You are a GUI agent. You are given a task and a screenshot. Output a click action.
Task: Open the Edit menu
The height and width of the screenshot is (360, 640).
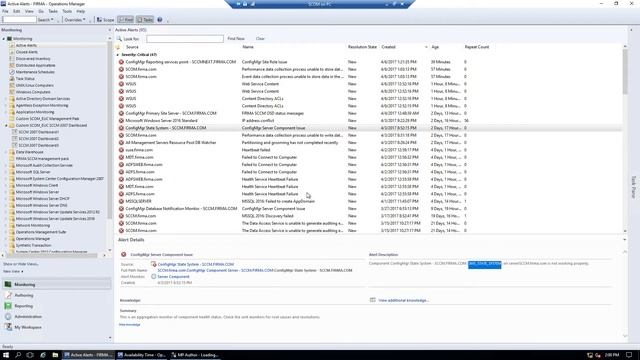(16, 11)
